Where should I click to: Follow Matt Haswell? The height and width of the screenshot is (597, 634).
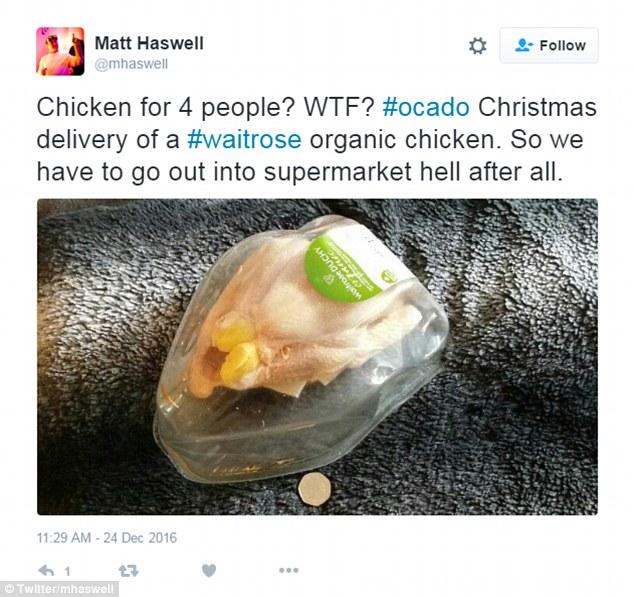tap(549, 45)
